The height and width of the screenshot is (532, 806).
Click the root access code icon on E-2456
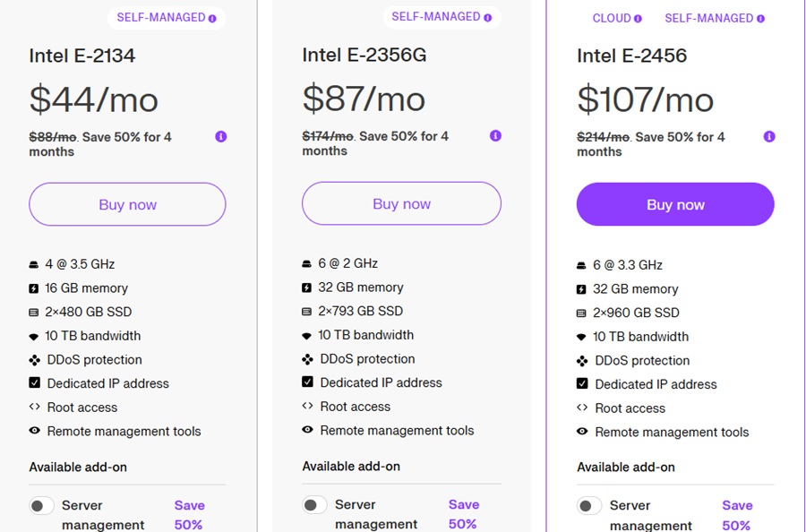tap(582, 408)
